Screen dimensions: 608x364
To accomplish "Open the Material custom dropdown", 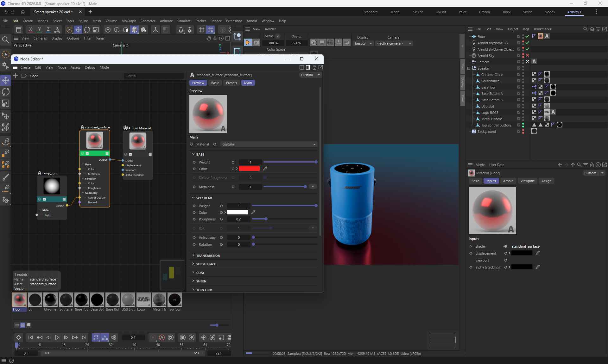I will click(x=269, y=144).
